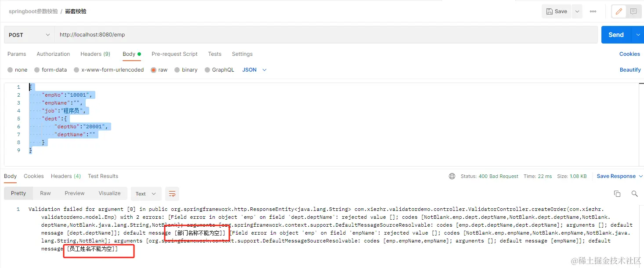
Task: Open the request Settings tab
Action: 242,54
